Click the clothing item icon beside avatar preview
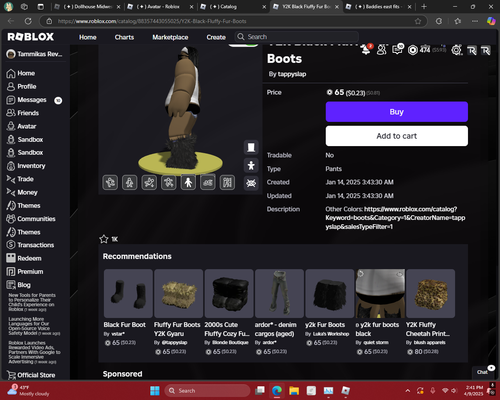 pos(251,147)
